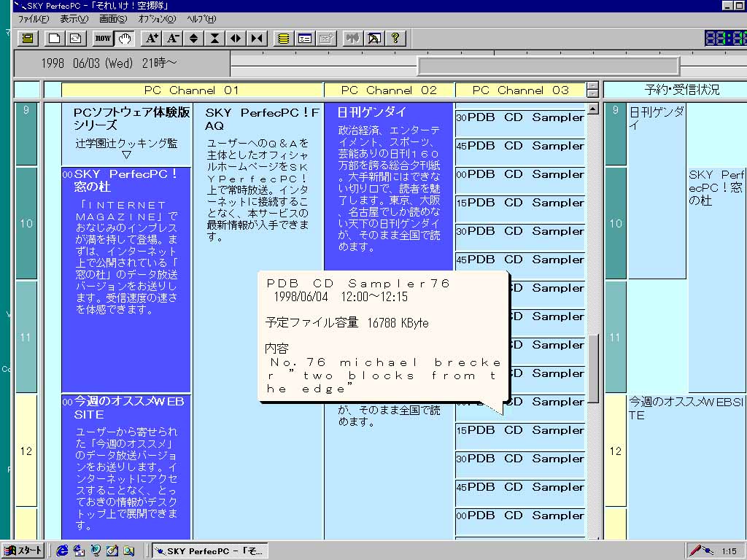Select the PC Channel 01 column header
This screenshot has height=560, width=747.
tap(192, 90)
